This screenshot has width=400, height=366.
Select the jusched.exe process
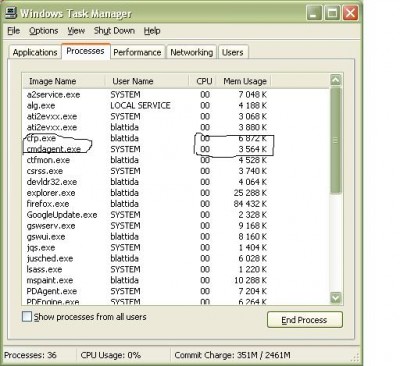coord(50,258)
